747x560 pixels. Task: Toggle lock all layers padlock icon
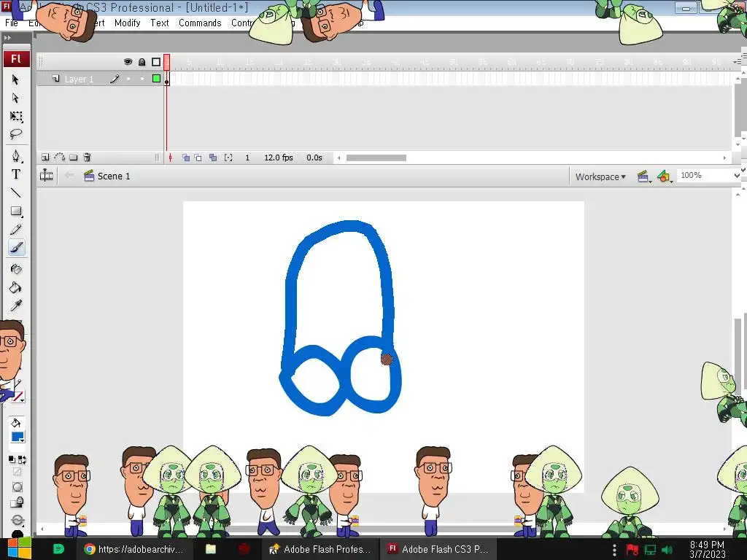point(142,62)
